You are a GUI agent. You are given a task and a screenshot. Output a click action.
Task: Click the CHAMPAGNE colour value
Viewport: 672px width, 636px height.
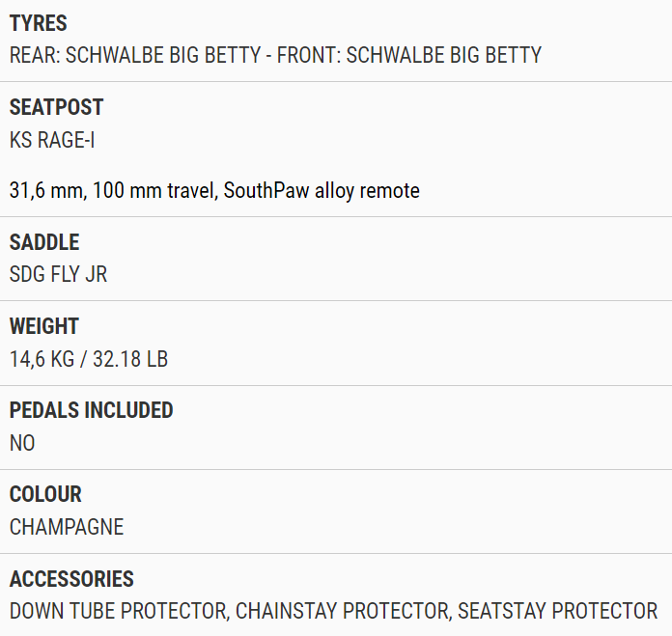67,527
